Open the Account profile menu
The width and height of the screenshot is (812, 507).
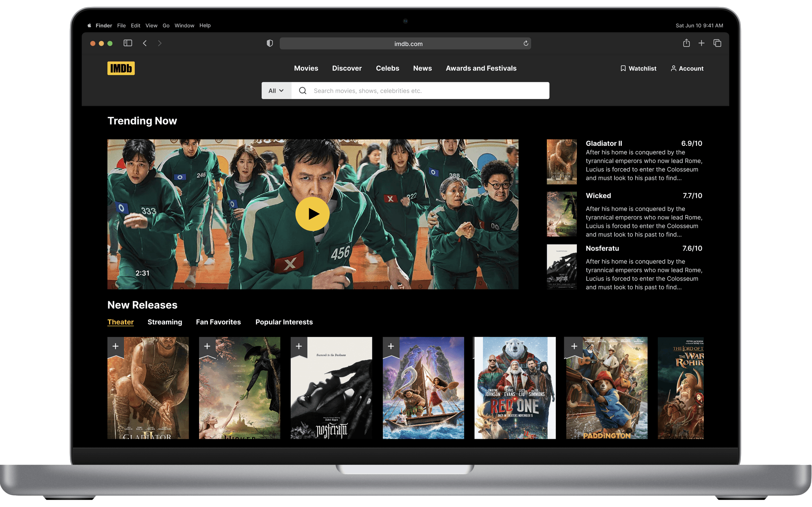click(687, 69)
